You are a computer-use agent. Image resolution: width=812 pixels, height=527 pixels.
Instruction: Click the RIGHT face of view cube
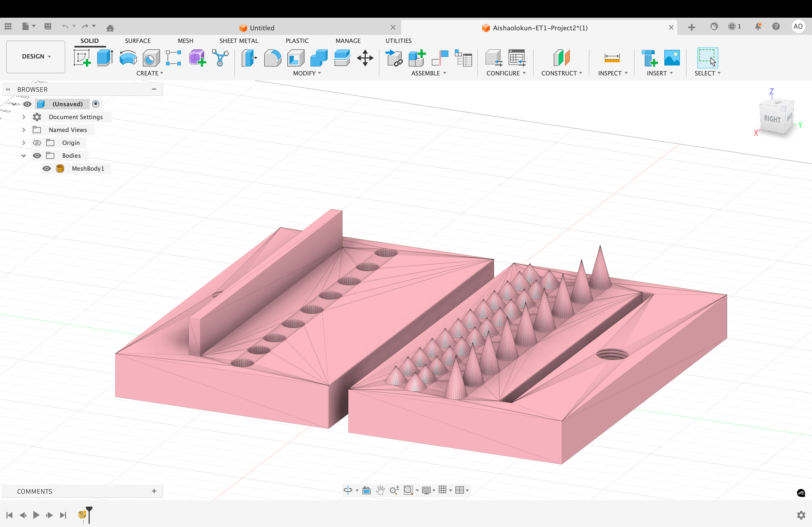772,119
